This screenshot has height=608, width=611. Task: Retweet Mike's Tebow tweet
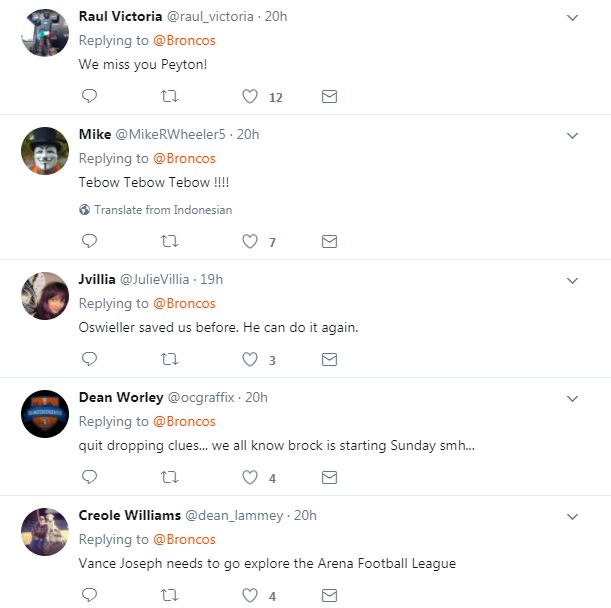170,242
